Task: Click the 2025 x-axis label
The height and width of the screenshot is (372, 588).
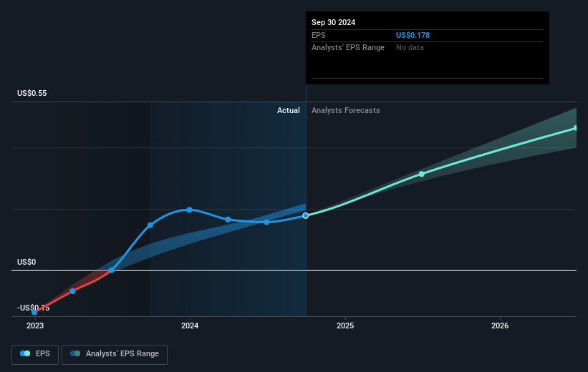Action: click(345, 325)
